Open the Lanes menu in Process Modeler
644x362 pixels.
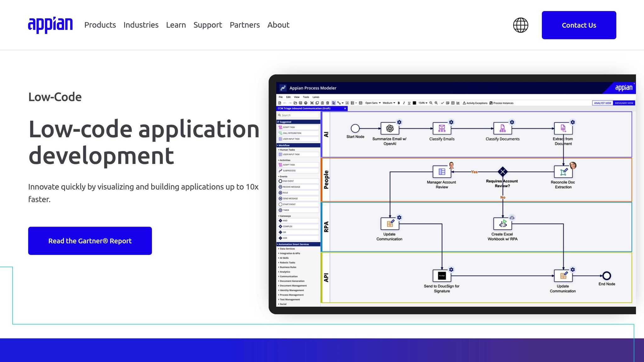(316, 97)
